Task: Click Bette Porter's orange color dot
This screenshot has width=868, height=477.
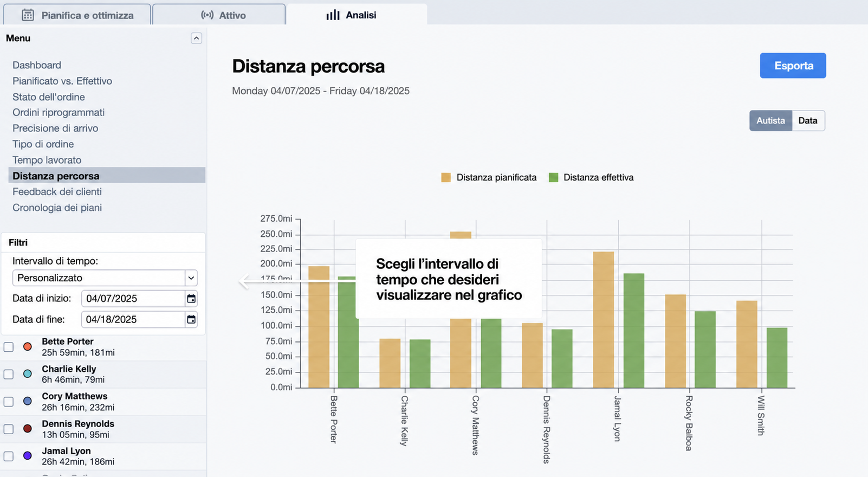Action: point(28,346)
